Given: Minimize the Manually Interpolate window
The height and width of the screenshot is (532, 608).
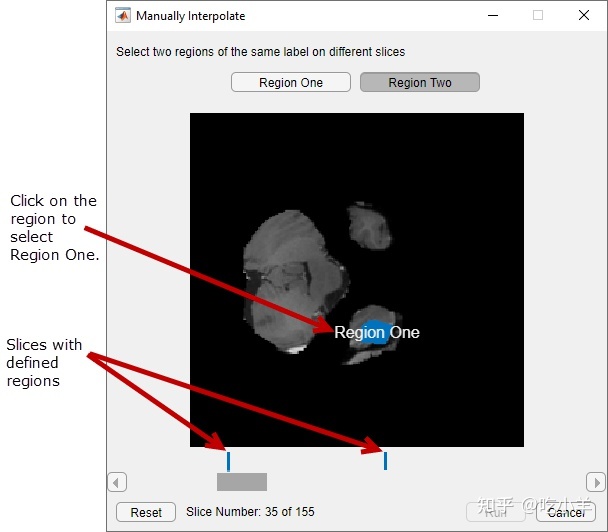Looking at the screenshot, I should click(491, 16).
